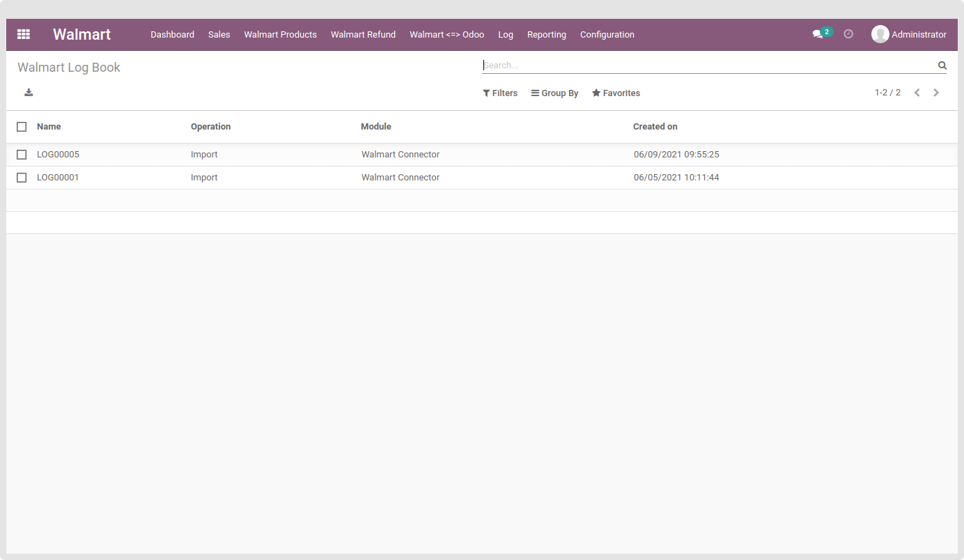Image resolution: width=964 pixels, height=560 pixels.
Task: Click Walmart Connector in LOG00001 row
Action: coord(401,178)
